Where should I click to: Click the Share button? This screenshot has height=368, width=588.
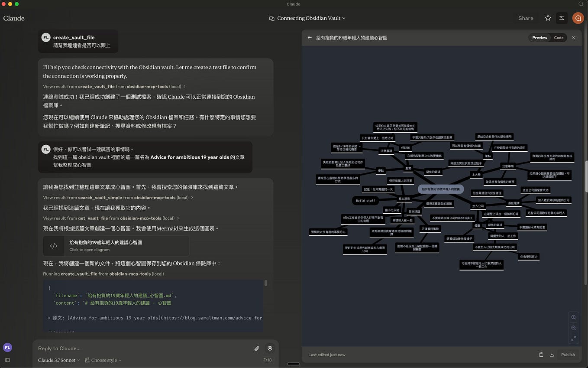[x=525, y=18]
